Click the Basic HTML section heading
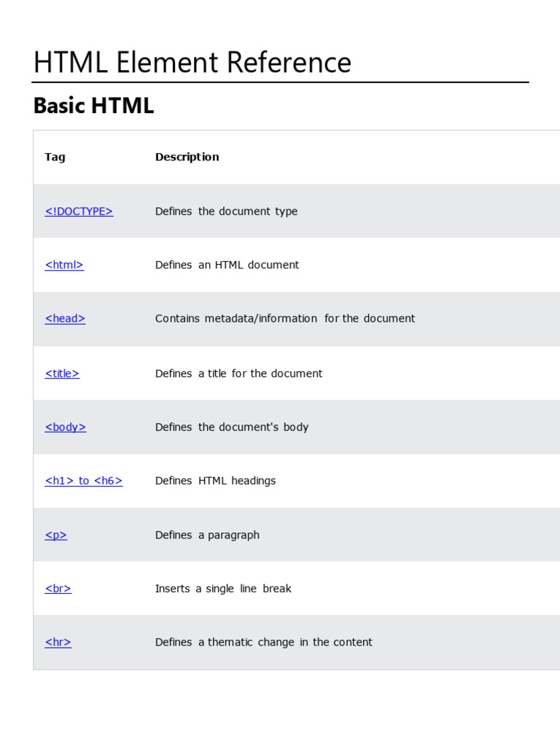Viewport: 560px width, 747px height. (x=93, y=107)
